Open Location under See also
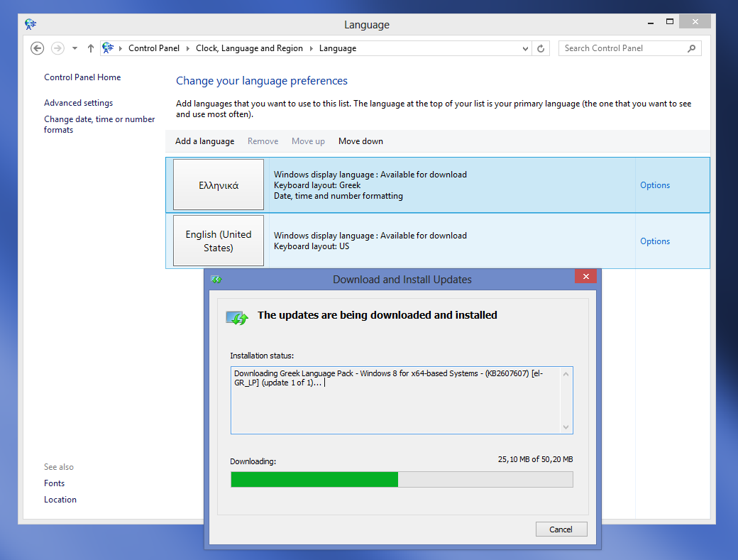 [60, 500]
